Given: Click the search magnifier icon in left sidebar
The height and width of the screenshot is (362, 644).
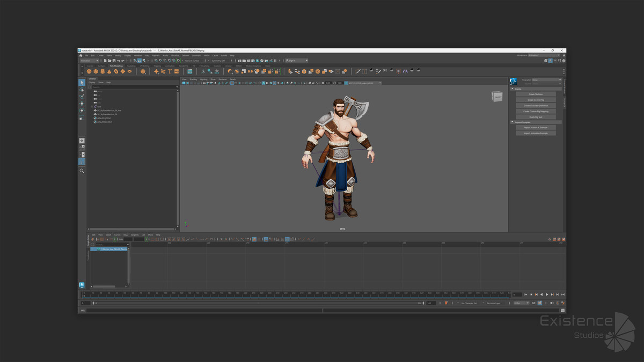Looking at the screenshot, I should coord(82,171).
